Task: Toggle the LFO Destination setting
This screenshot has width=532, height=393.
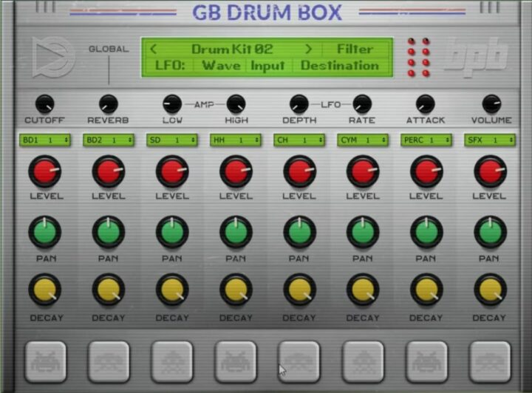Action: 339,66
